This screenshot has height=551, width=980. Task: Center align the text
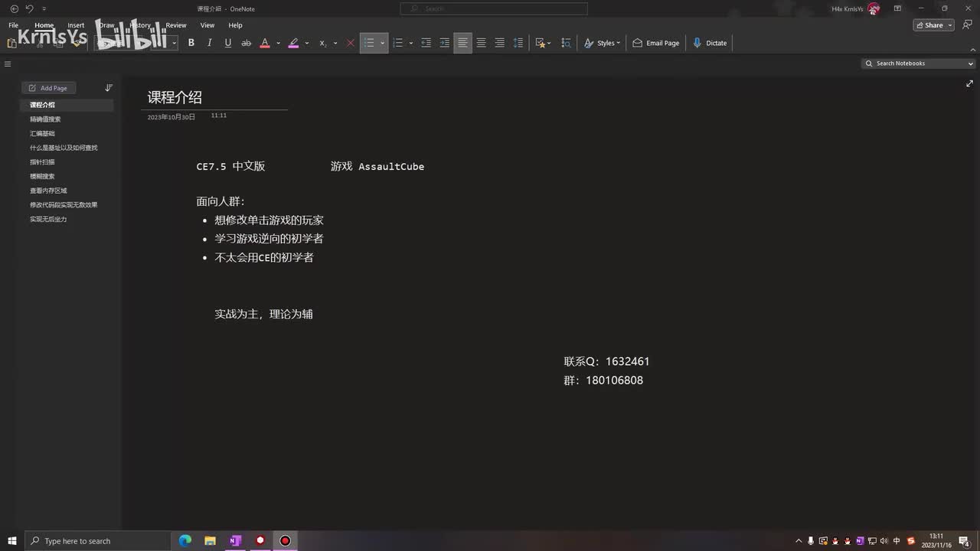pyautogui.click(x=481, y=43)
